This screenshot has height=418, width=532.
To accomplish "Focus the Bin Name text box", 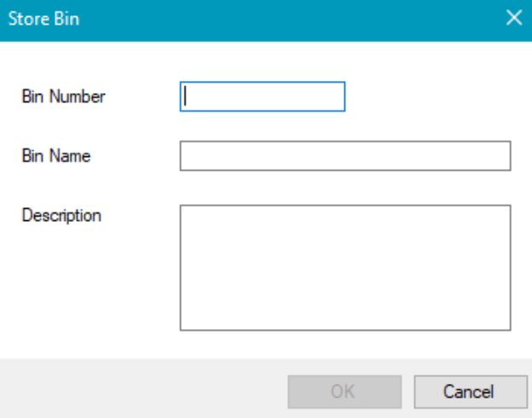I will (344, 156).
